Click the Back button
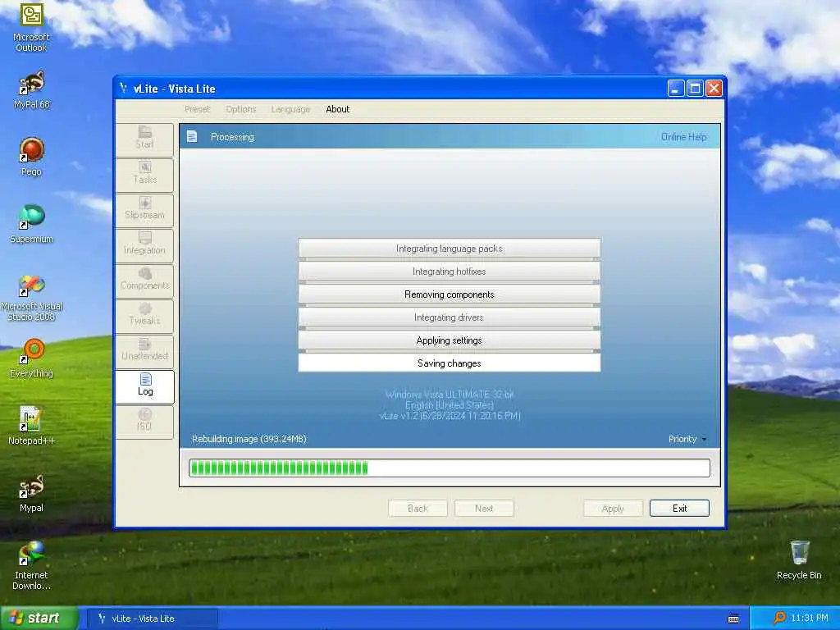 point(418,509)
